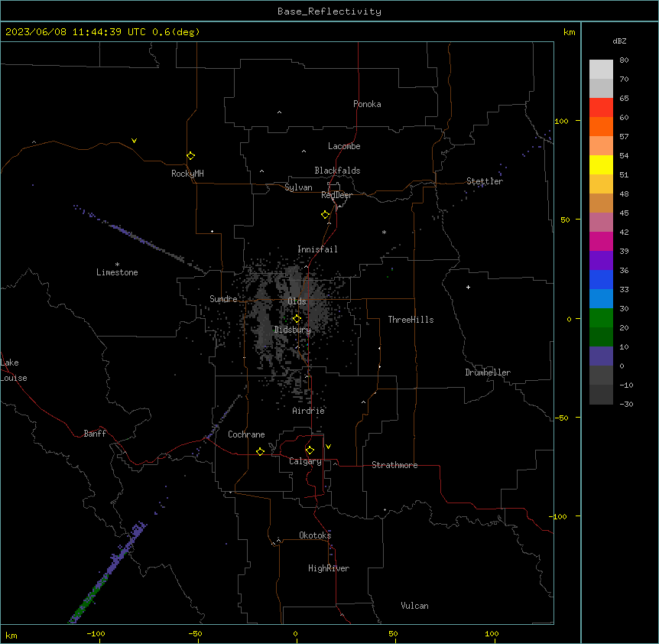This screenshot has width=659, height=644.
Task: Click the yellow diamond marker above Calgary
Action: click(310, 450)
